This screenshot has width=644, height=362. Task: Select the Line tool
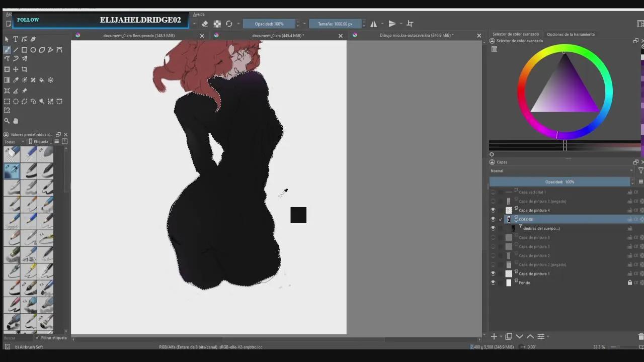click(16, 50)
